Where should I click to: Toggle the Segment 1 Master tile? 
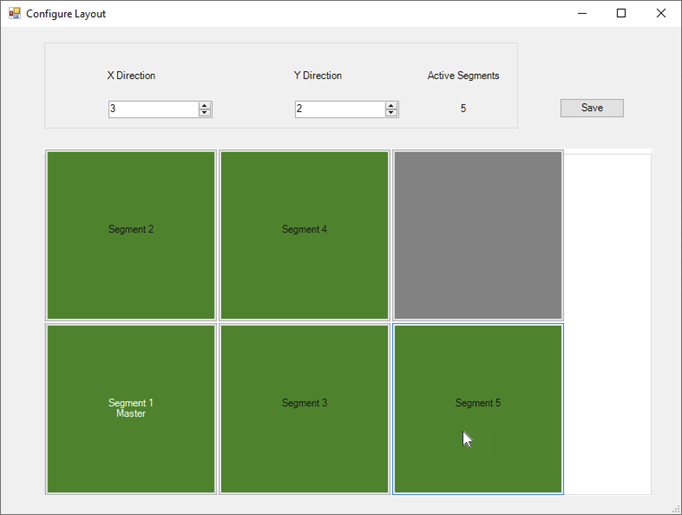point(131,409)
